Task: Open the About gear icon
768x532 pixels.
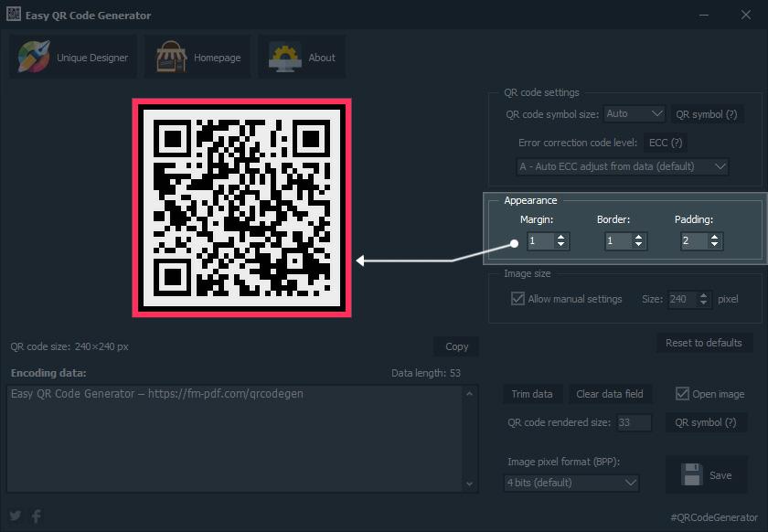Action: (x=285, y=58)
